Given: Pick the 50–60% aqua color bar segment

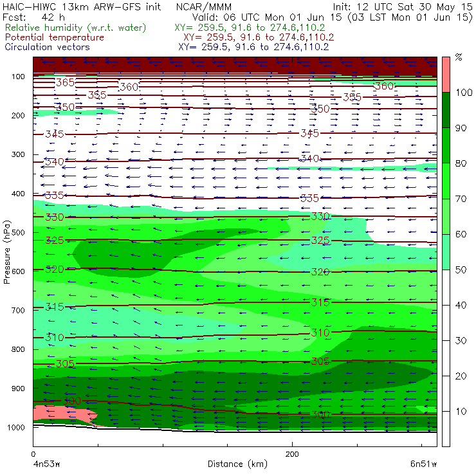Looking at the screenshot, I should pyautogui.click(x=446, y=252).
